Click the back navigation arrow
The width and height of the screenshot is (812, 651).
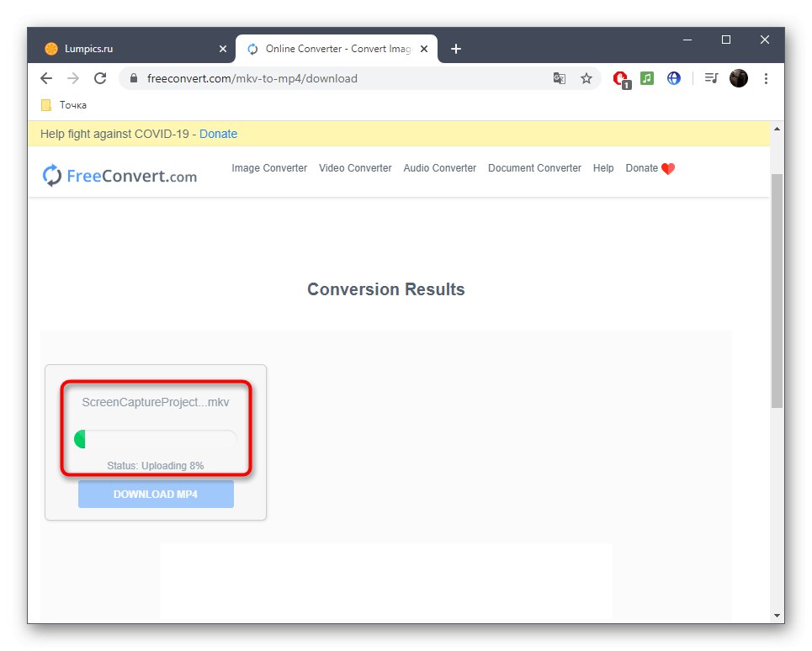coord(46,77)
